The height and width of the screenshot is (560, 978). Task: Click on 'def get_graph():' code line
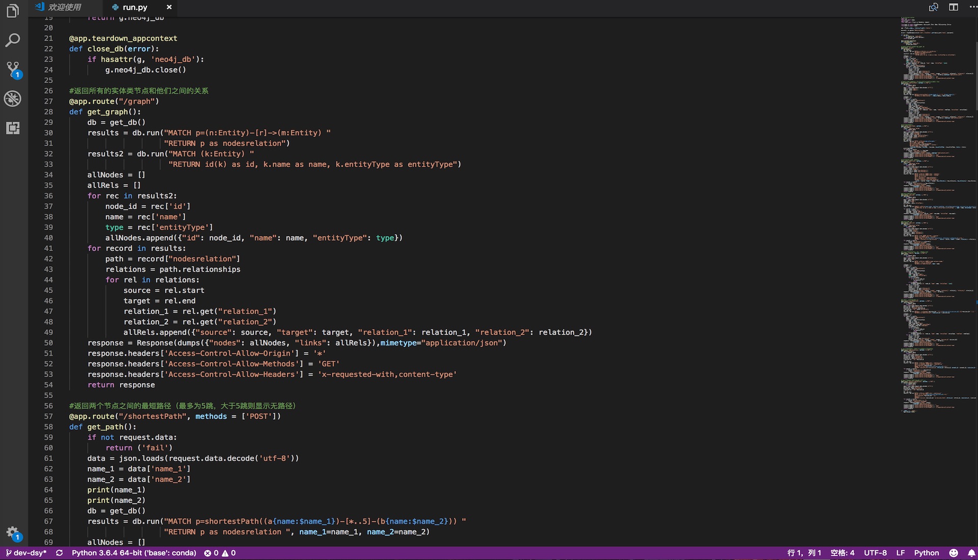105,112
